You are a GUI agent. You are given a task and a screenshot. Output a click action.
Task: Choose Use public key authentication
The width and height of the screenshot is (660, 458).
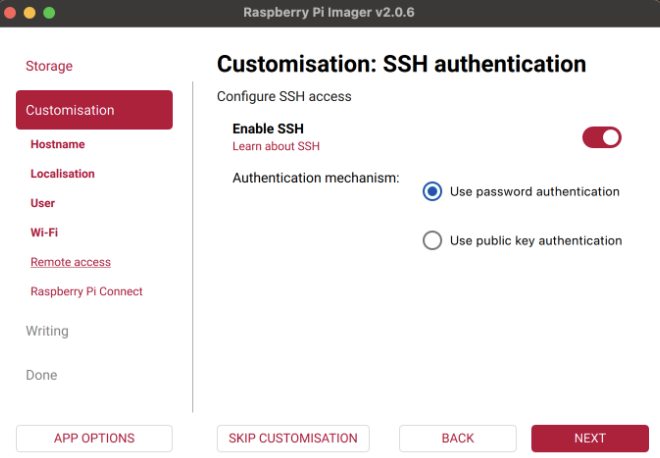(x=522, y=240)
